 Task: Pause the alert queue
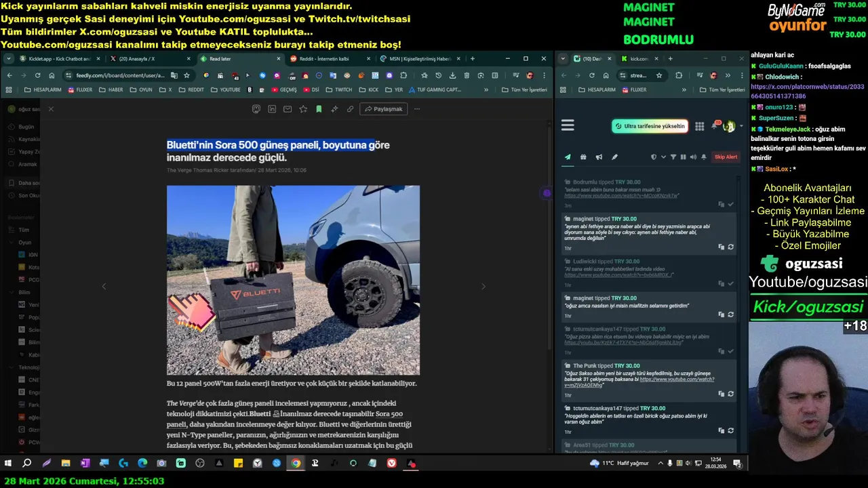683,157
